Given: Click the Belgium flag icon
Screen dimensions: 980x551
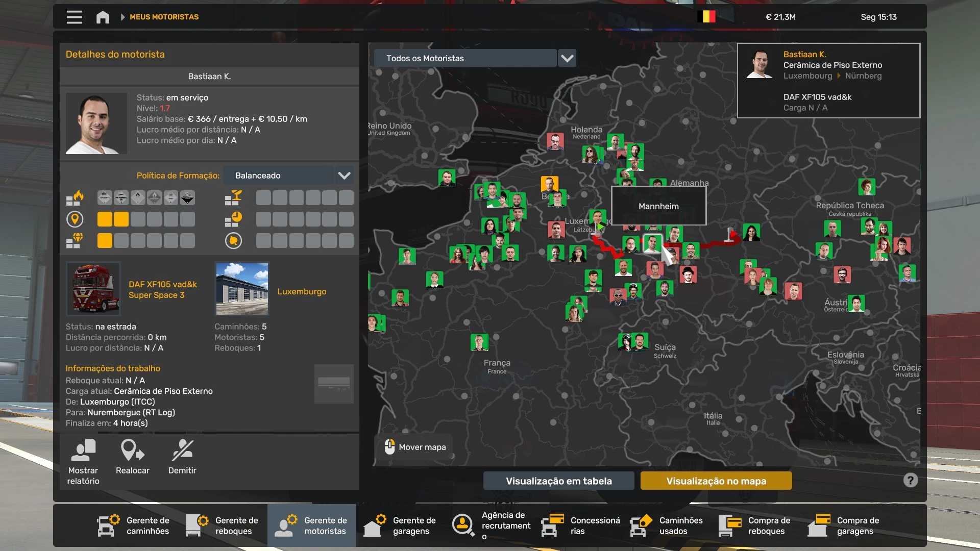Looking at the screenshot, I should tap(706, 17).
